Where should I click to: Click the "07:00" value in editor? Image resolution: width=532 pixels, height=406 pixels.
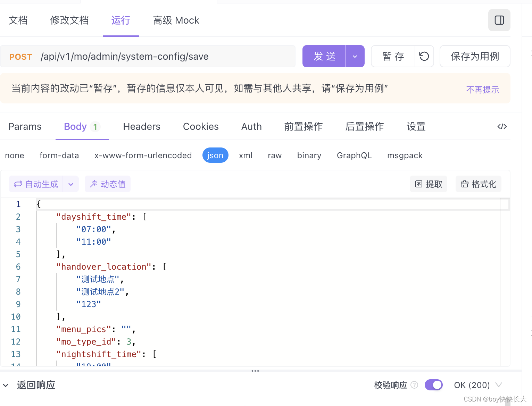93,229
